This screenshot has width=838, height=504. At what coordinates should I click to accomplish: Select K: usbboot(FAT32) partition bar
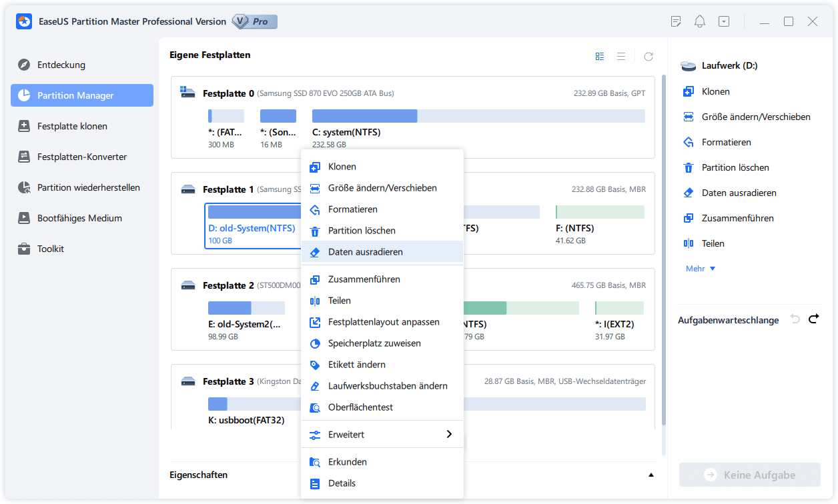427,404
